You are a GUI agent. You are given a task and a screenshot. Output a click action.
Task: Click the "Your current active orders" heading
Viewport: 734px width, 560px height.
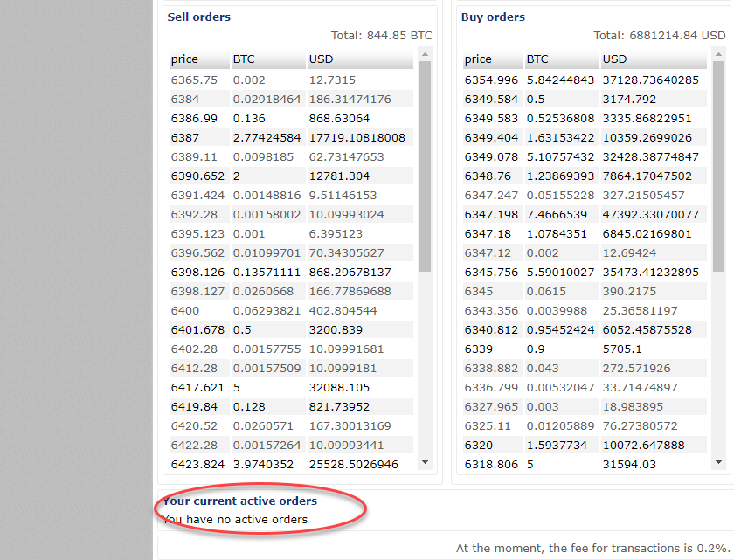point(240,501)
